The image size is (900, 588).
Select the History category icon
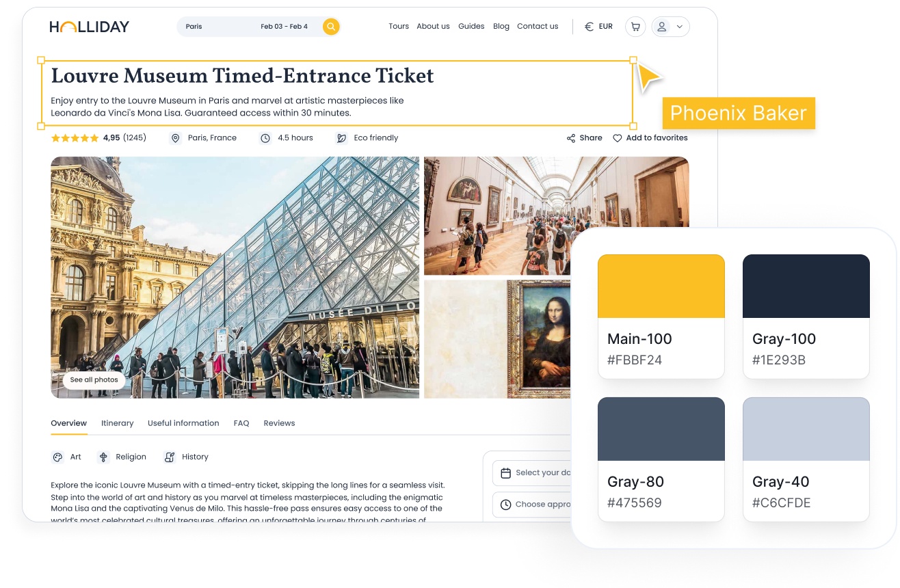point(170,457)
